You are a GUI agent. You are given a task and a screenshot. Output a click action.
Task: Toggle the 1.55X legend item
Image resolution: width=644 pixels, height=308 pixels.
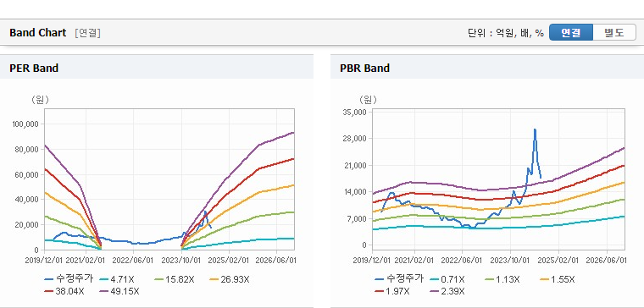[557, 279]
